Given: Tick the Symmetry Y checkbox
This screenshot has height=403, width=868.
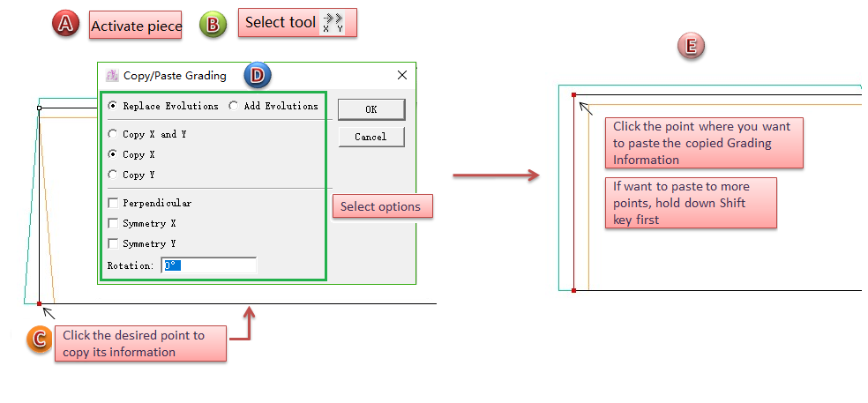Looking at the screenshot, I should coord(112,243).
